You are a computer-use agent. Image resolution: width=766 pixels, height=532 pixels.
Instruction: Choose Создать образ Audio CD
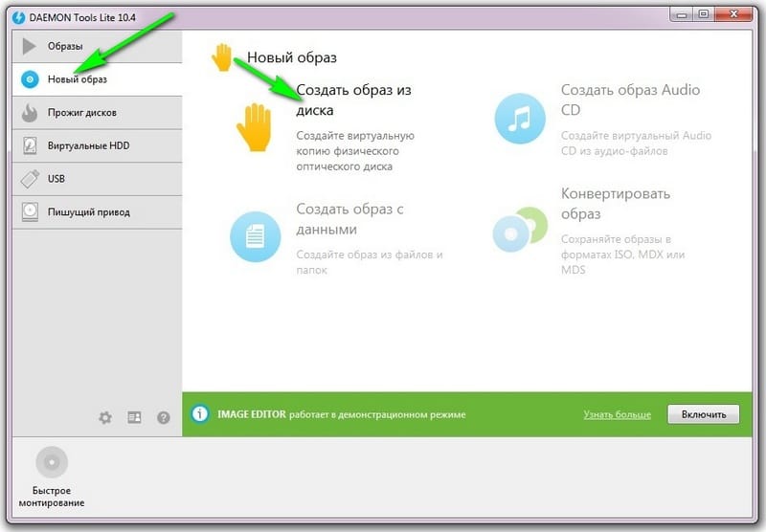[630, 100]
